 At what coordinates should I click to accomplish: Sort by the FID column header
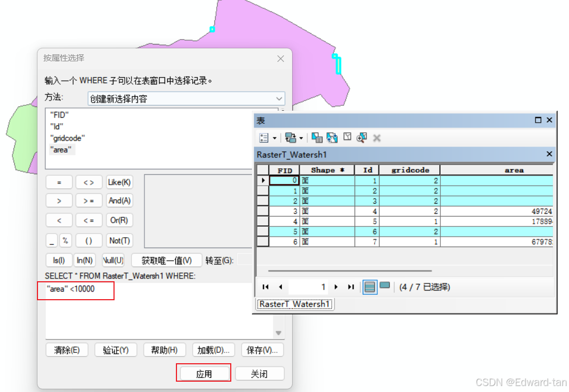pyautogui.click(x=284, y=170)
